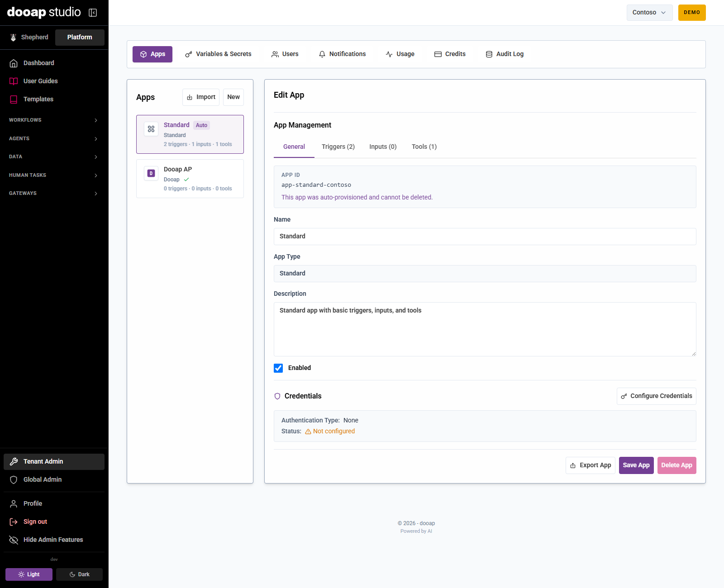Click the Sign out icon

point(14,522)
